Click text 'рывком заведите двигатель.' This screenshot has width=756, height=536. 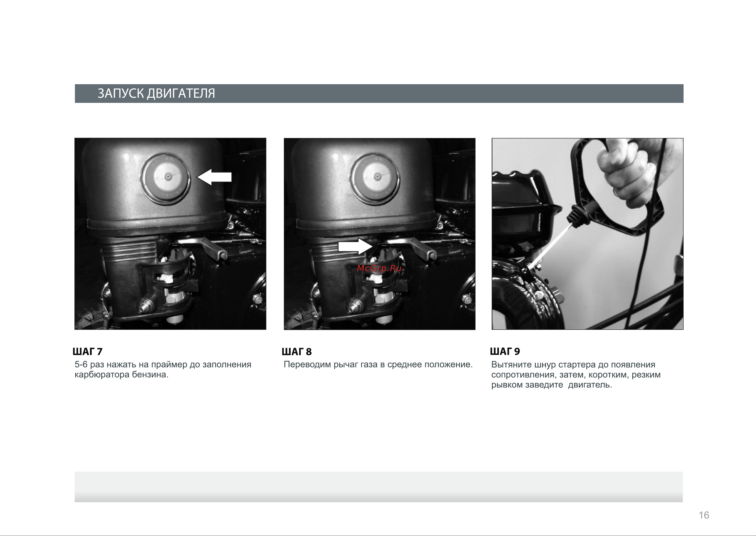(x=552, y=385)
